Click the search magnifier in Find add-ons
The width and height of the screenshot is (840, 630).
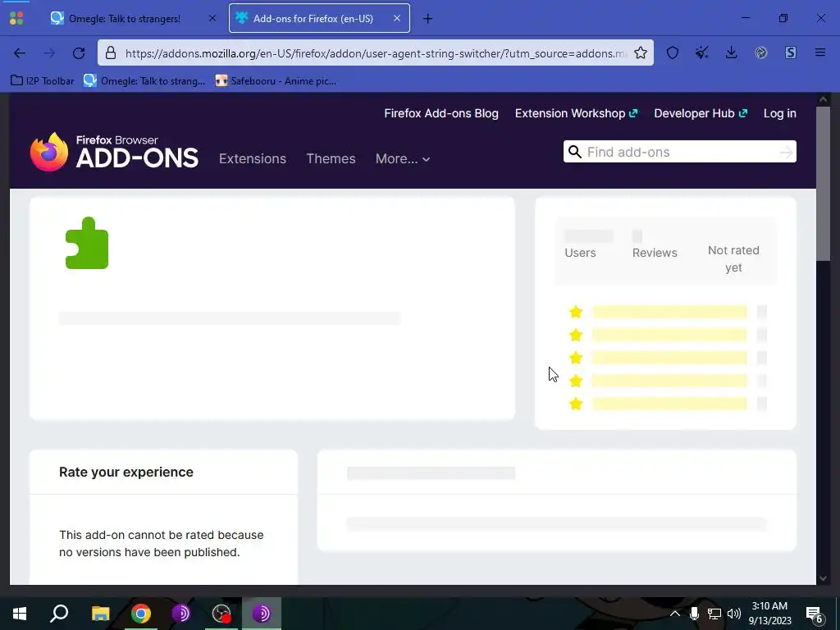(575, 152)
